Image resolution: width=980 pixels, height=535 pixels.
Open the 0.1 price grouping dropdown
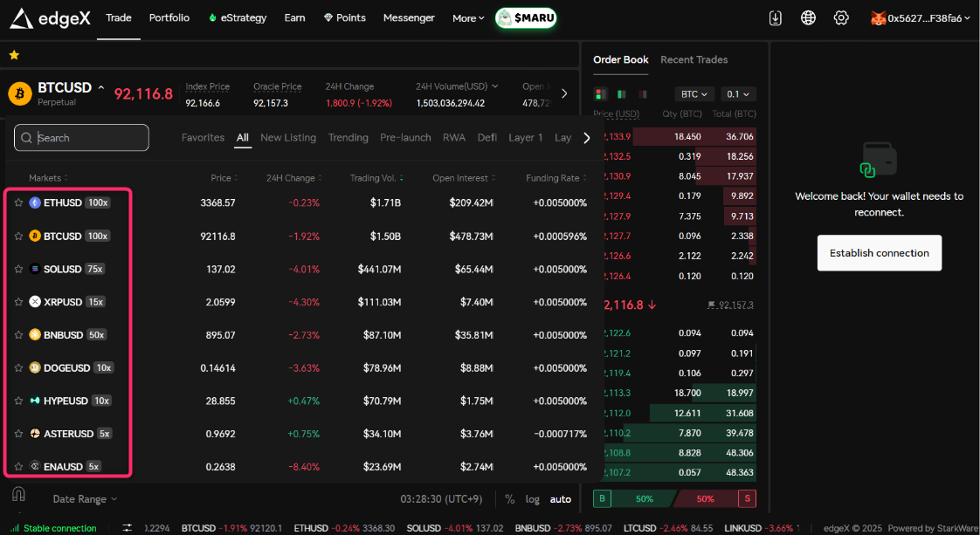tap(737, 94)
